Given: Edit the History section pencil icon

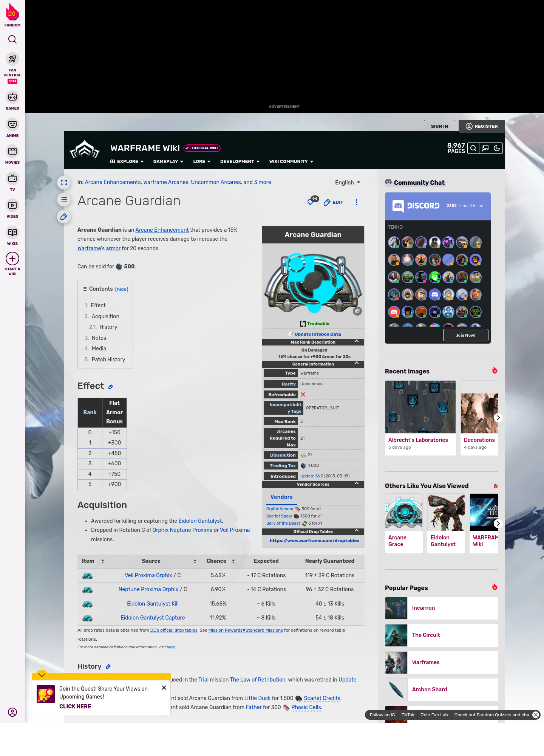Looking at the screenshot, I should pos(108,666).
